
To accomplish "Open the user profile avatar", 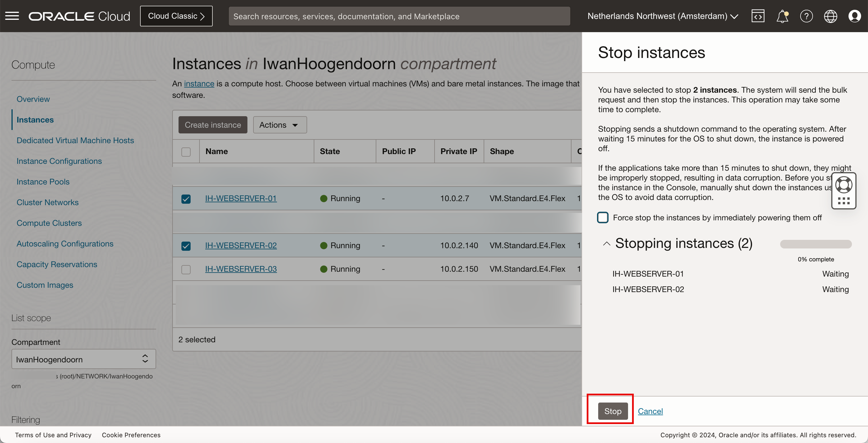I will 855,16.
